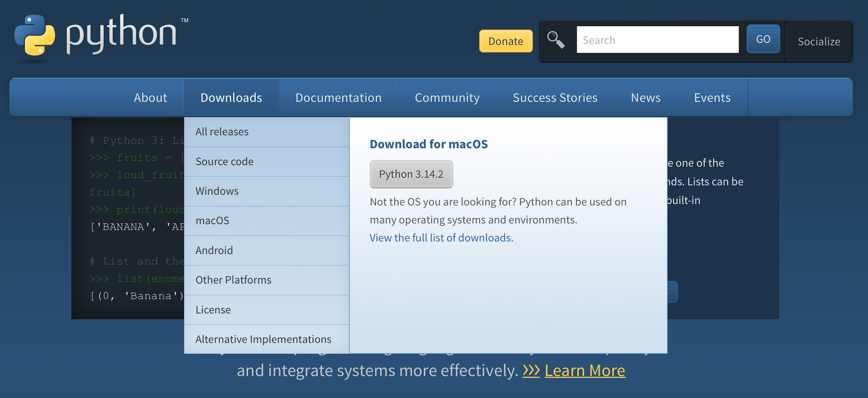868x398 pixels.
Task: Choose macOS in the Downloads dropdown
Action: pyautogui.click(x=267, y=221)
